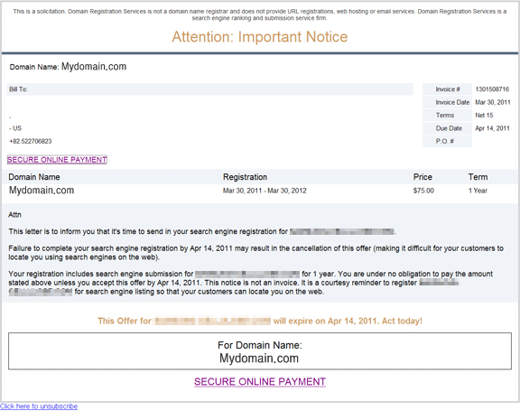Select the Bill To field bar
Screen dimensions: 520x420
(210, 89)
